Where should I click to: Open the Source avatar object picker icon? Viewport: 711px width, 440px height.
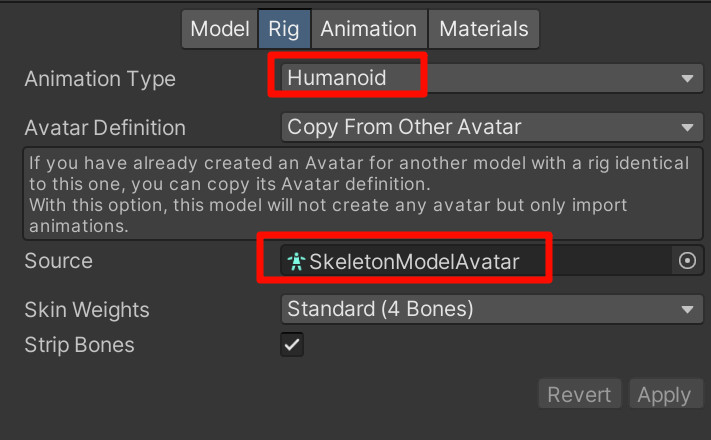687,261
